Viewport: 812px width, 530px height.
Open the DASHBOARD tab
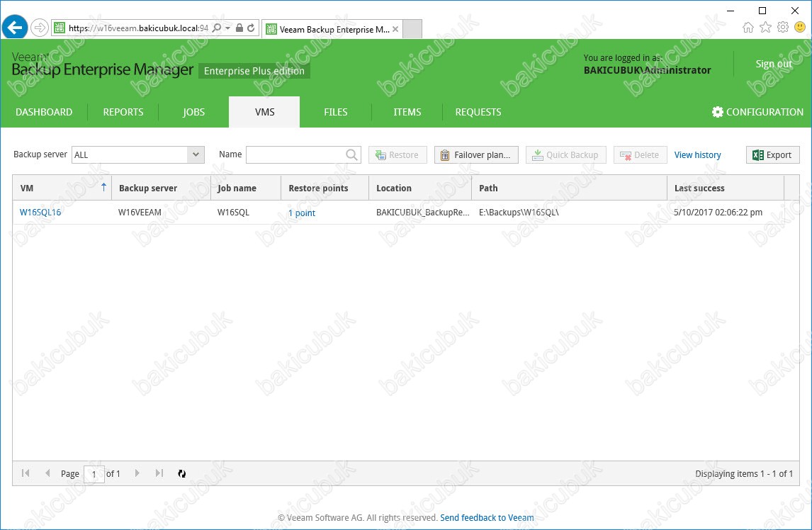pyautogui.click(x=44, y=112)
